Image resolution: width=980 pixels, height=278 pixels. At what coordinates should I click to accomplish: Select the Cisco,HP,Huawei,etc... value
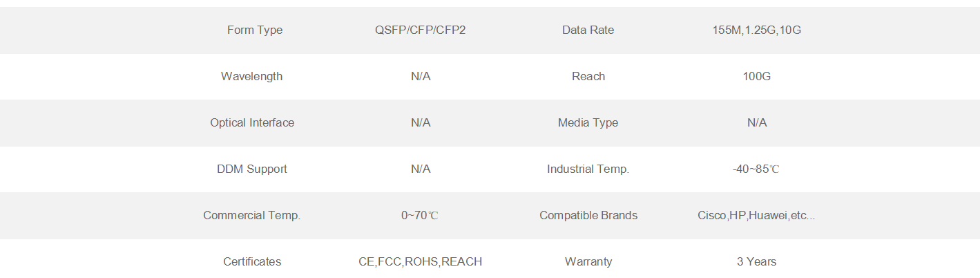756,215
